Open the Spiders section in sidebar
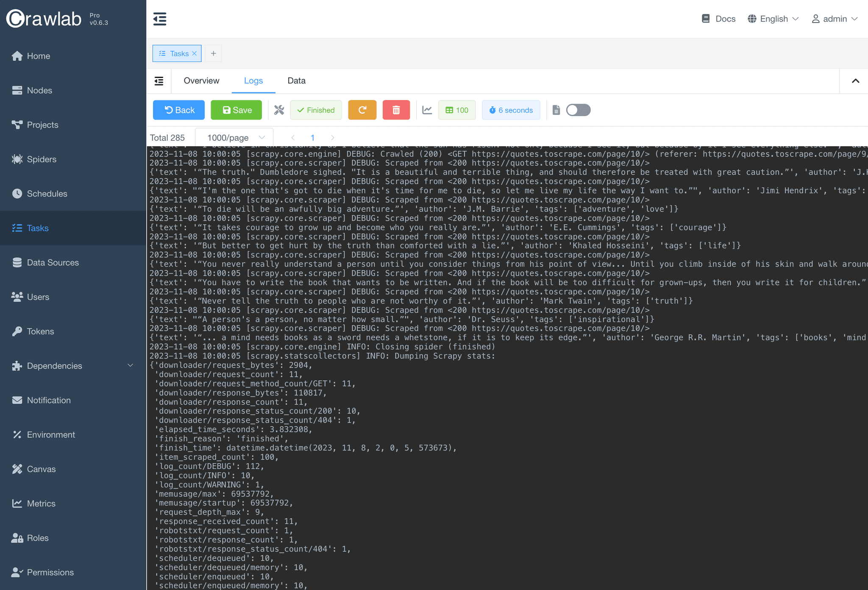This screenshot has width=868, height=590. (41, 159)
